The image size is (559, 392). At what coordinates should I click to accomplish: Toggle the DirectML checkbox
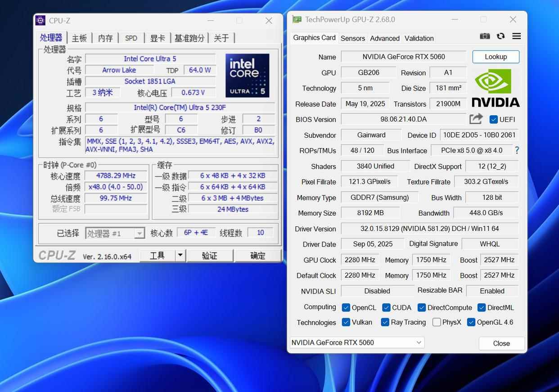pyautogui.click(x=482, y=307)
